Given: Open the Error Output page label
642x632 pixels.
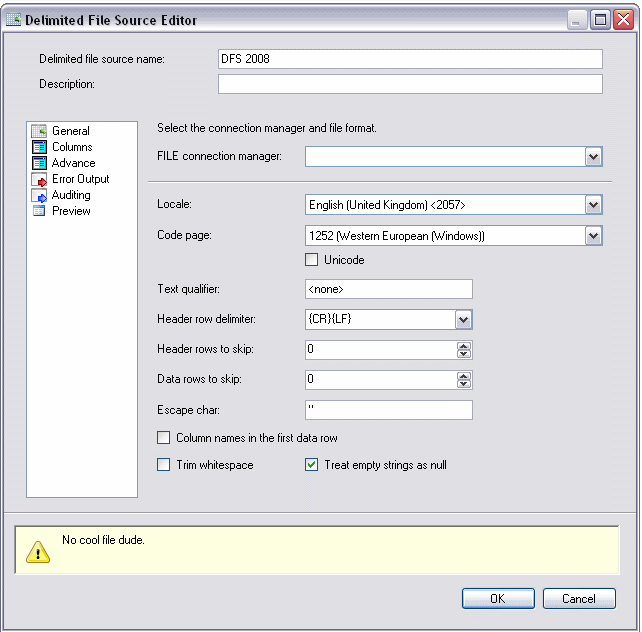Looking at the screenshot, I should click(81, 179).
